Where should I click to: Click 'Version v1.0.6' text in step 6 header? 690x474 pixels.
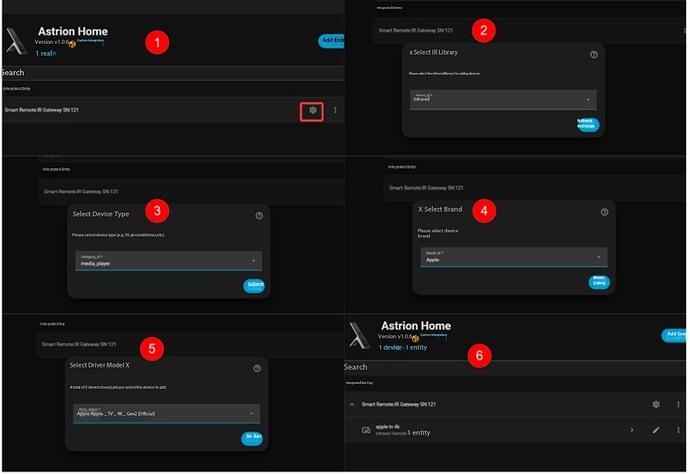point(395,336)
